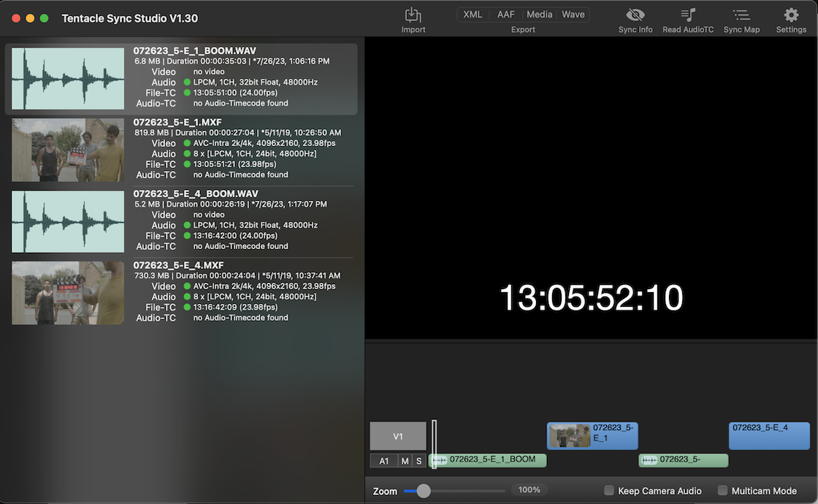Click File-TC value 13:16:42:09 (23.98fps)

tap(235, 307)
